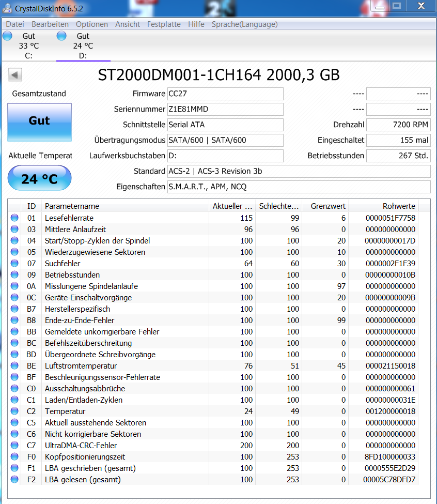Click status orb of Mittlere Anlaufzeit row
The image size is (437, 504).
click(x=14, y=229)
